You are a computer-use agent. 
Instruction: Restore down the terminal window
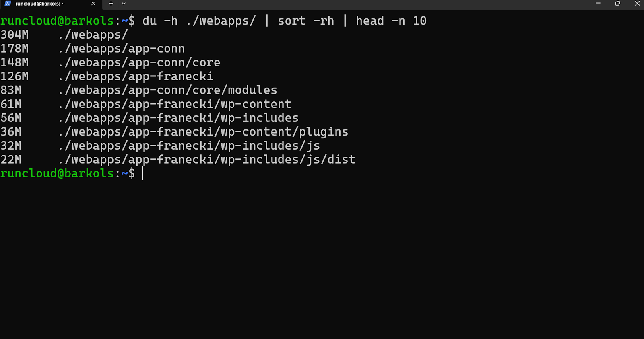point(618,4)
